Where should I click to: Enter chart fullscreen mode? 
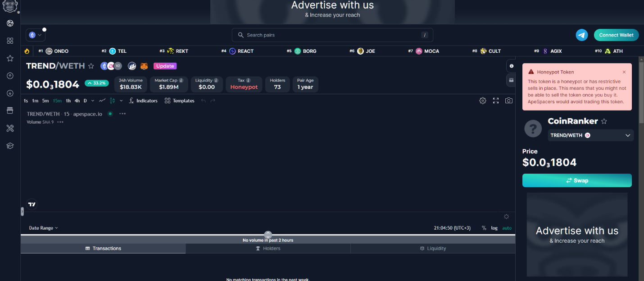(495, 101)
